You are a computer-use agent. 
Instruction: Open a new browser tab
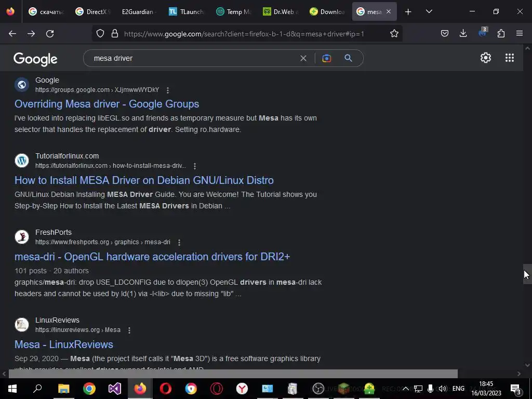[x=408, y=12]
